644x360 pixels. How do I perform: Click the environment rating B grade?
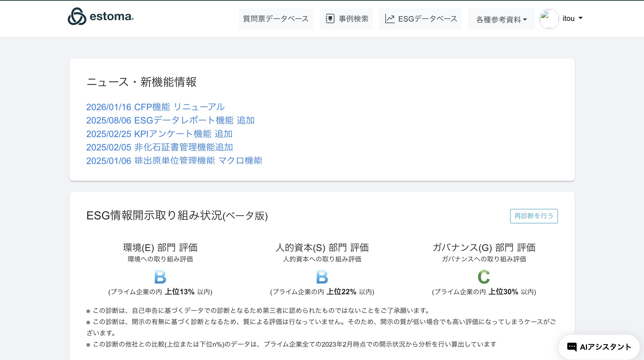(160, 277)
